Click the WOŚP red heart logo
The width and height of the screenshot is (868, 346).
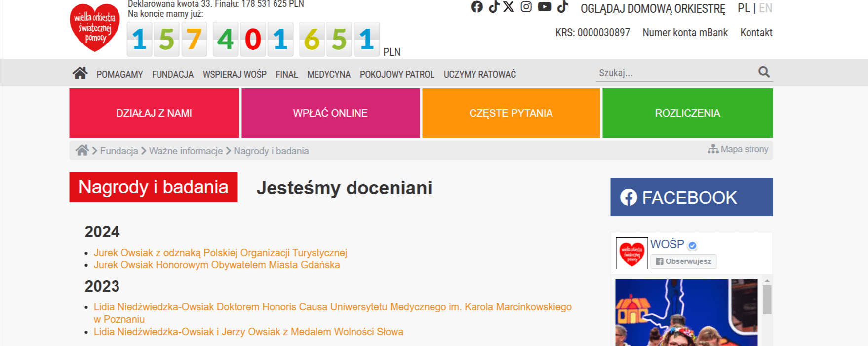coord(95,28)
